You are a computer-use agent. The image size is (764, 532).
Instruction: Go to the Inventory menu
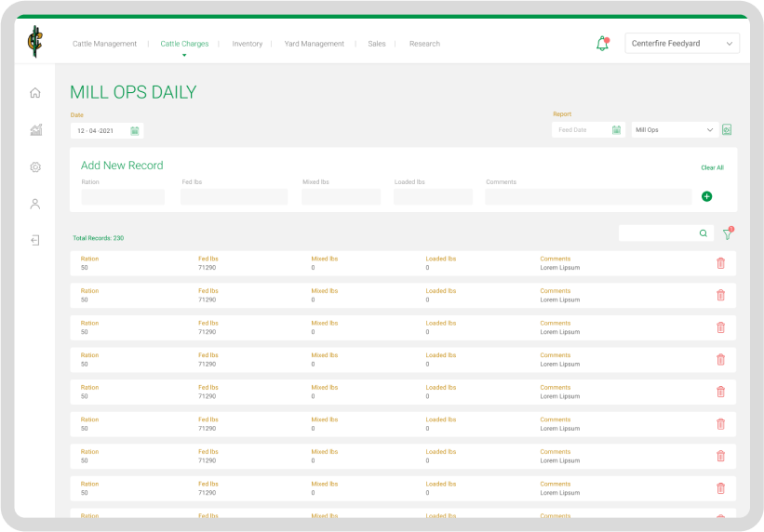click(247, 44)
